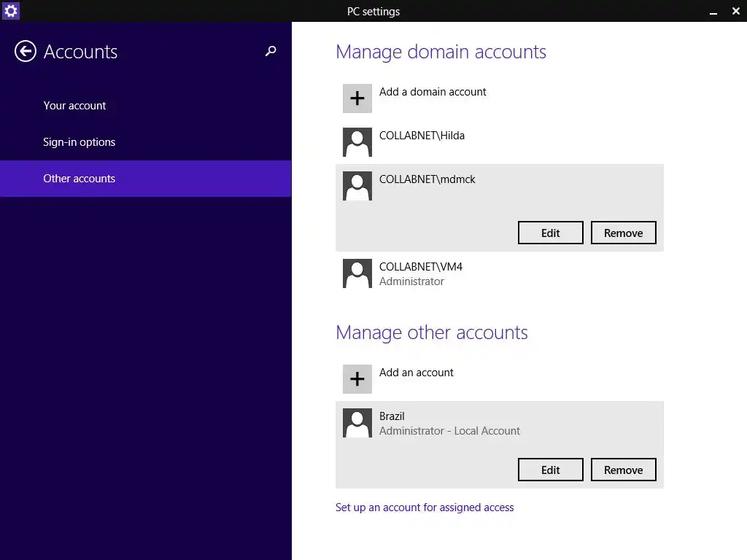
Task: Click the plus icon next to Add an account
Action: pyautogui.click(x=357, y=379)
